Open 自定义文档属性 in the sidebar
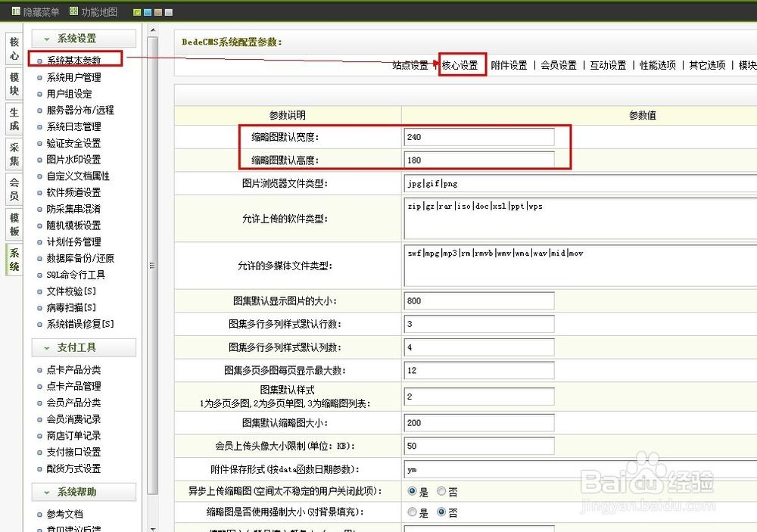The image size is (757, 532). pyautogui.click(x=78, y=176)
